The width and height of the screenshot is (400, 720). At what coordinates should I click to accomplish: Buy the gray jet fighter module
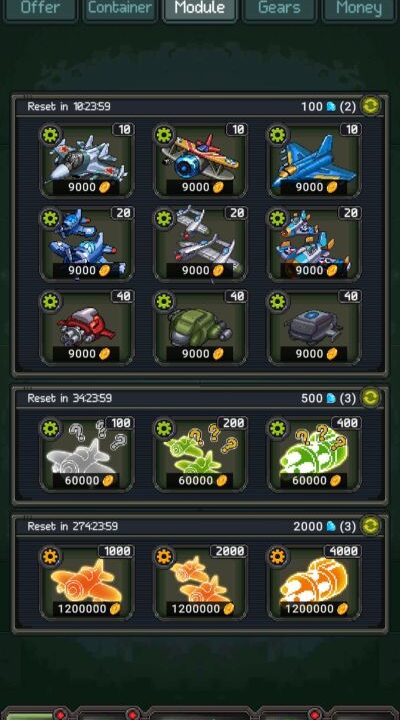[87, 160]
